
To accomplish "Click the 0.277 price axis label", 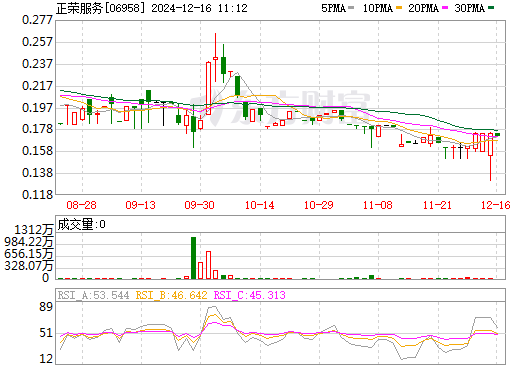I will coord(37,20).
